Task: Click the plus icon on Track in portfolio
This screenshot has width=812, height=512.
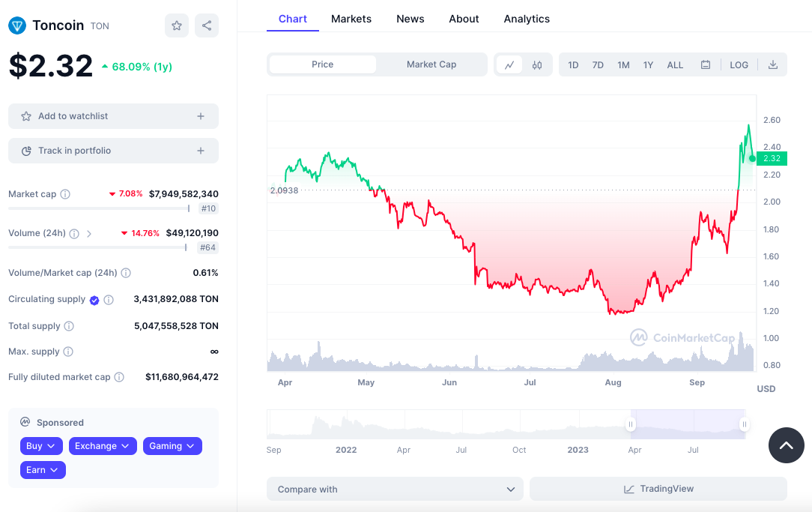Action: [x=201, y=151]
